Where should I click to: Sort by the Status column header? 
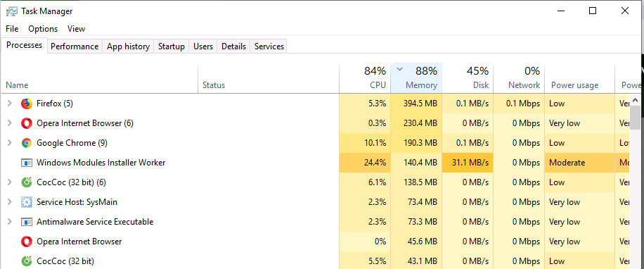[269, 79]
